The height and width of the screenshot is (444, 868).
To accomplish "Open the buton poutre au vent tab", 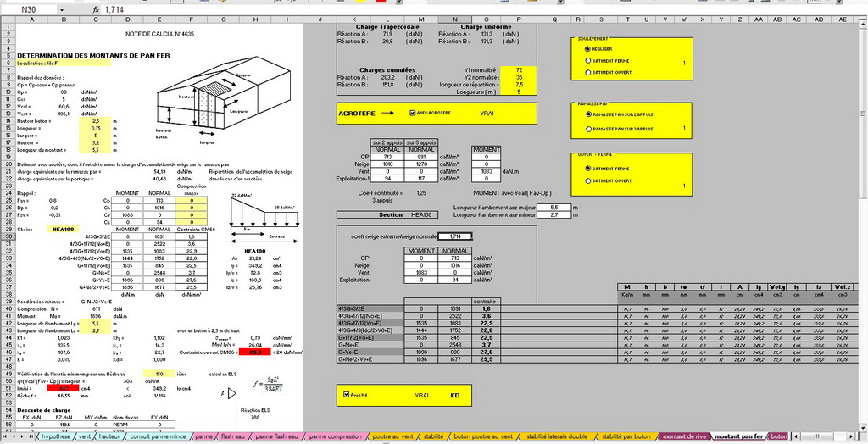I will 482,437.
